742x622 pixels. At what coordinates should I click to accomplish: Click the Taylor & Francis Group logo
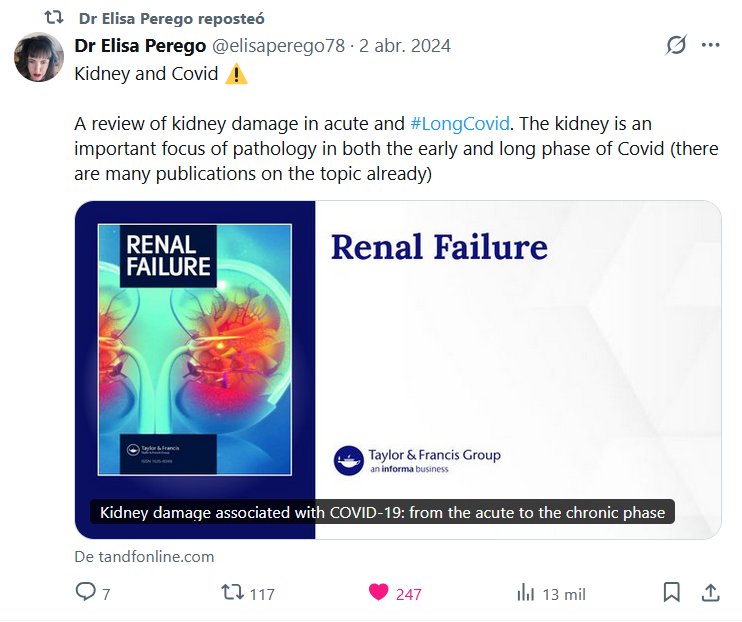[x=417, y=460]
